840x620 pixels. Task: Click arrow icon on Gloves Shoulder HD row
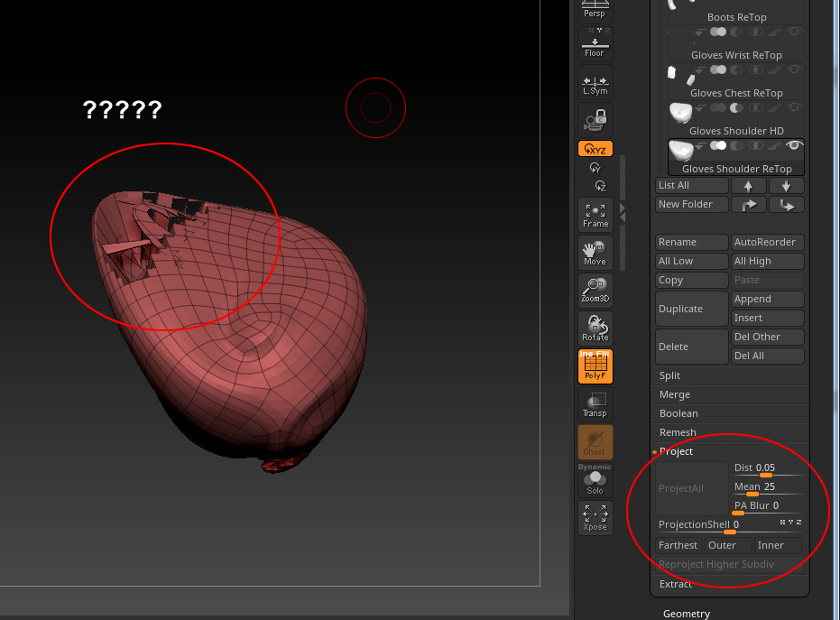[699, 107]
